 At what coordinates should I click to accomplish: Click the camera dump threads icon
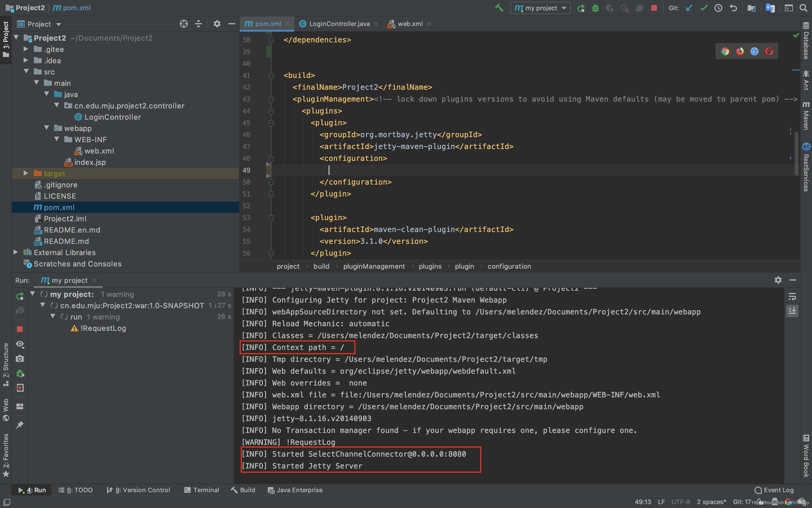pyautogui.click(x=20, y=358)
